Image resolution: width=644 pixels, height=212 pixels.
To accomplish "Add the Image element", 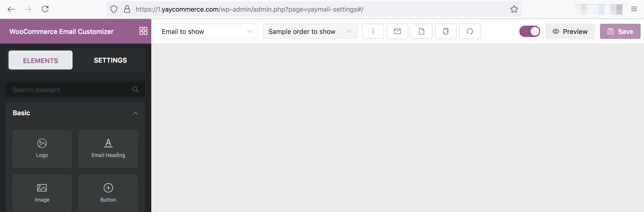I will click(x=42, y=193).
